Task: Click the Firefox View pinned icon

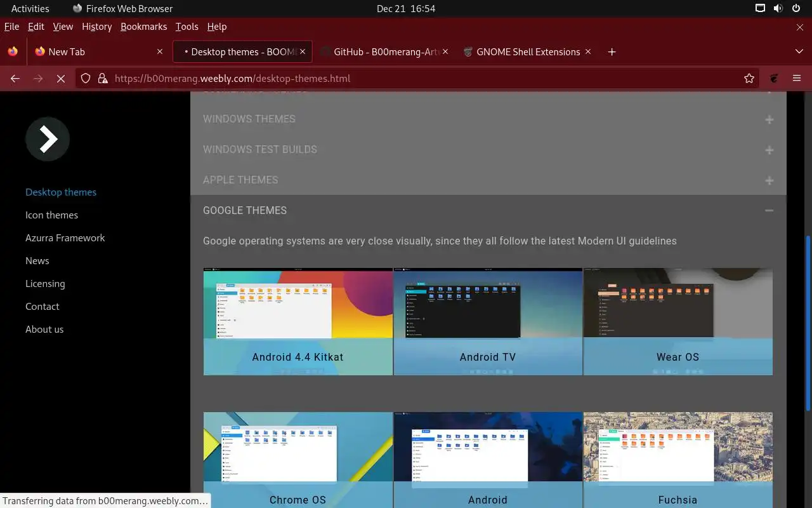Action: click(13, 51)
